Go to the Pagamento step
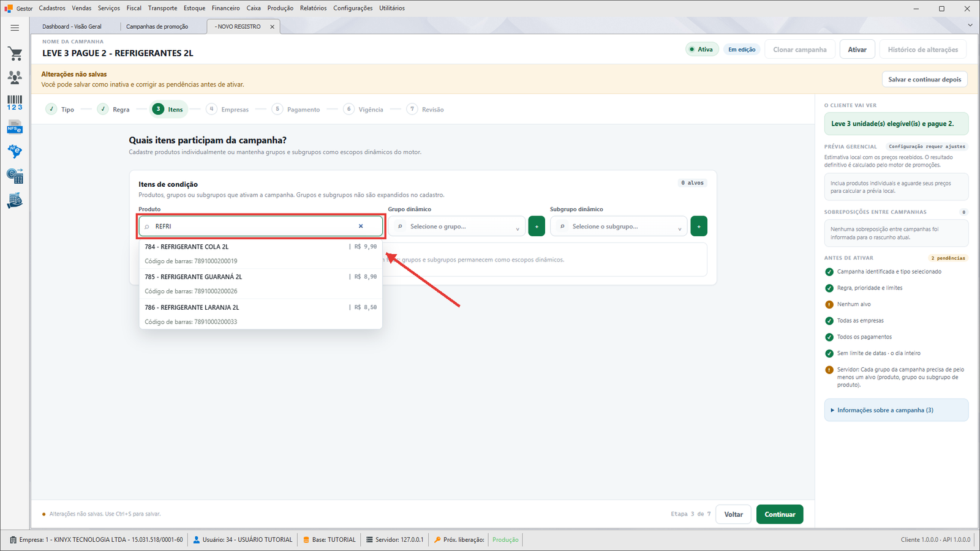 point(296,110)
